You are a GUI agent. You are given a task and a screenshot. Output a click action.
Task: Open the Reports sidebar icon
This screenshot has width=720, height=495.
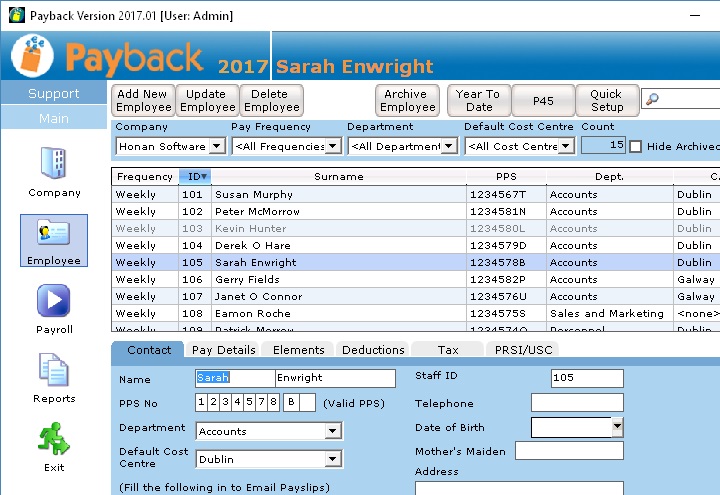[x=54, y=372]
